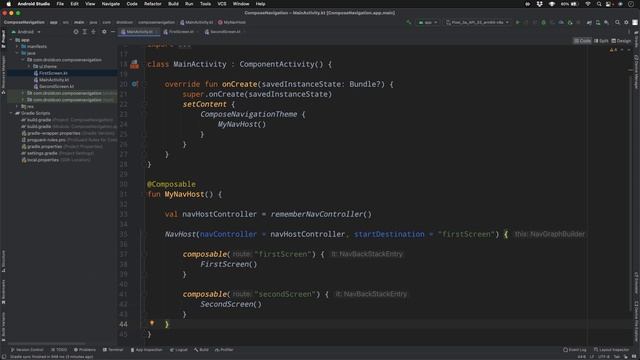Select MainActivity.kt in project tree
This screenshot has height=360, width=640.
tap(54, 80)
